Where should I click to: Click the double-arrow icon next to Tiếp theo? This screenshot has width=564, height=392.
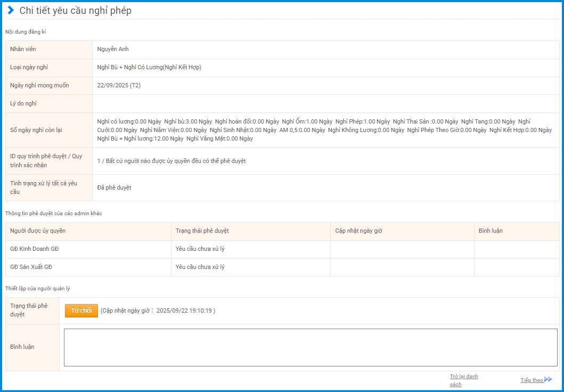pos(548,380)
